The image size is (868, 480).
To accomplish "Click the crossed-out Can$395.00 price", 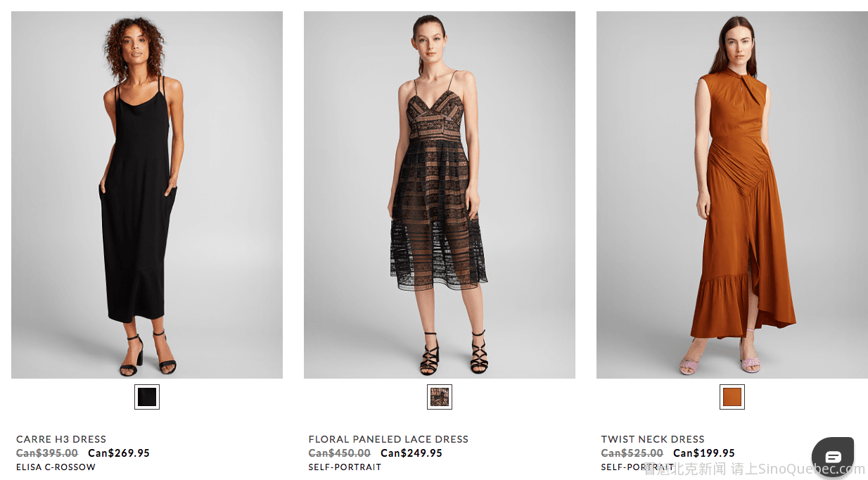I will click(x=47, y=453).
